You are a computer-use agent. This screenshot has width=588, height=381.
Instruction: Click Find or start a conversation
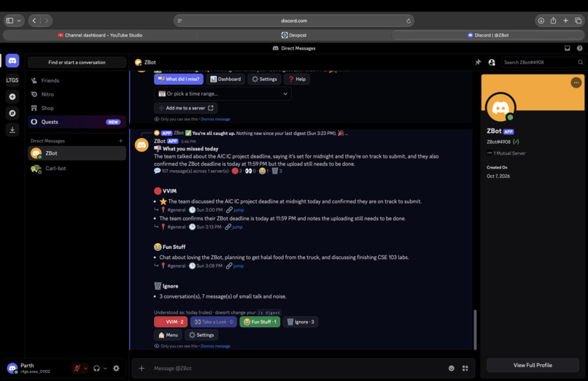coord(77,62)
